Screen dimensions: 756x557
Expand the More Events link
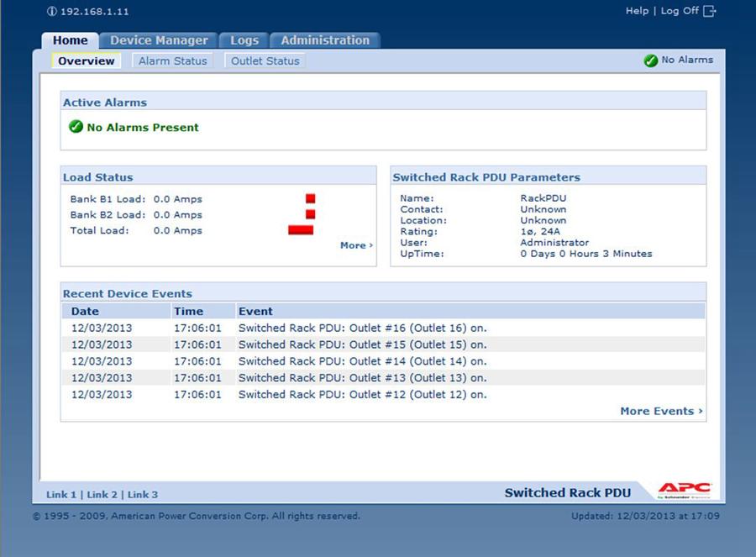tap(661, 411)
